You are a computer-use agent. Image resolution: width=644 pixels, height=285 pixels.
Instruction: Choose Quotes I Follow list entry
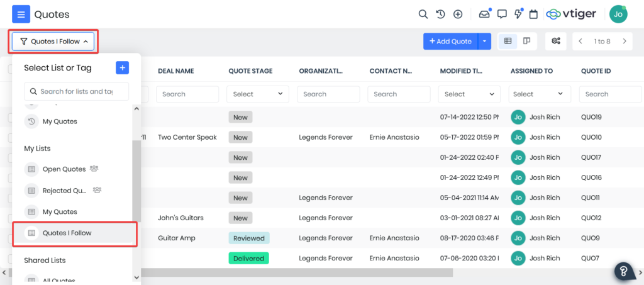tap(67, 233)
